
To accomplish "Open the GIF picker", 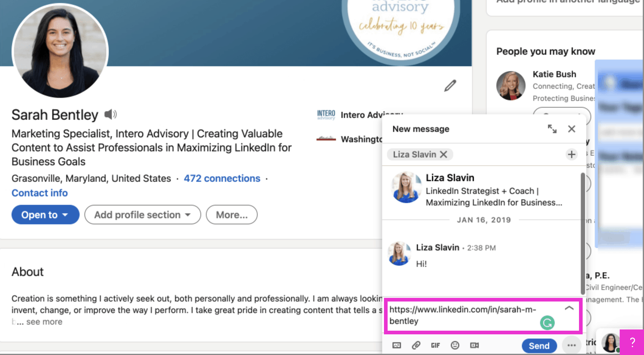I will [x=435, y=345].
